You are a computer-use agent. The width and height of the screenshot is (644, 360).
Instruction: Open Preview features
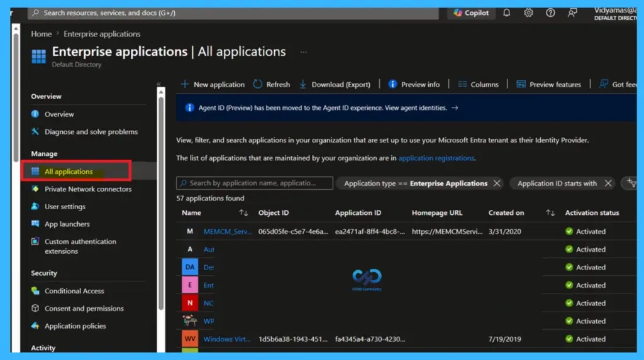[x=548, y=84]
